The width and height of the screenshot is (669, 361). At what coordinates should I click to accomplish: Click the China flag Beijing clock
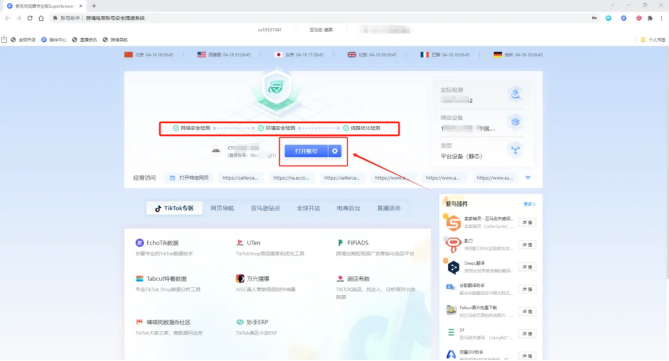pyautogui.click(x=148, y=55)
